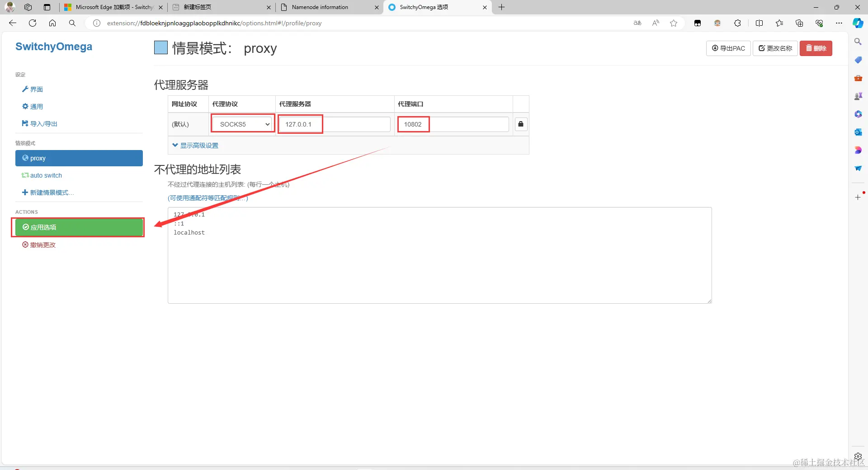Open sidebar blue paper plane icon

[x=858, y=168]
